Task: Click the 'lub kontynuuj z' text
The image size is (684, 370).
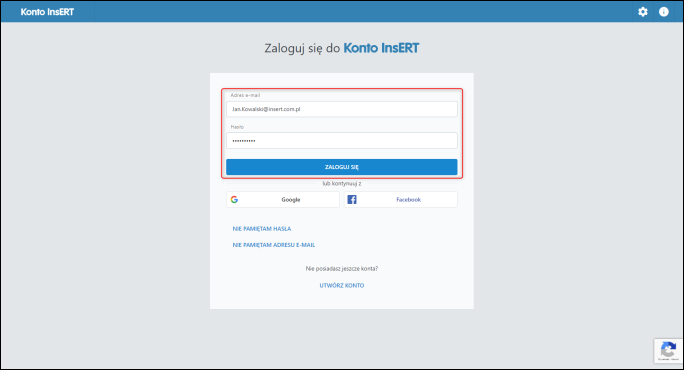Action: (342, 184)
